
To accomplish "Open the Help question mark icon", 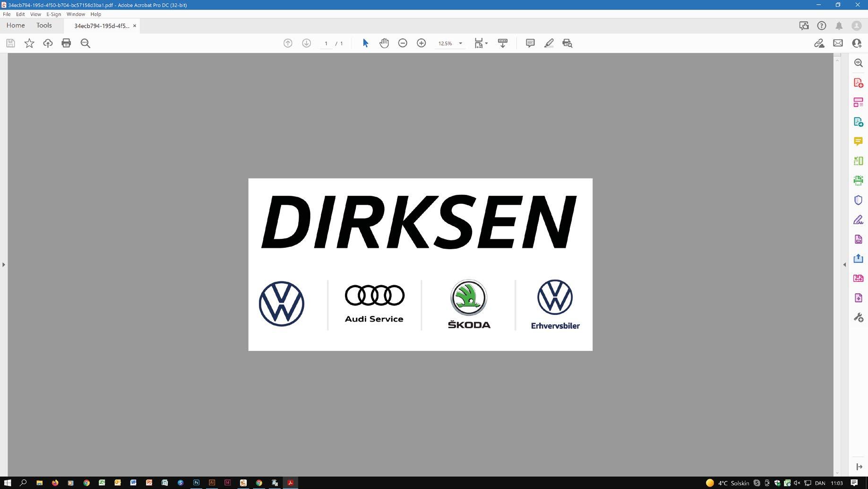I will click(822, 26).
